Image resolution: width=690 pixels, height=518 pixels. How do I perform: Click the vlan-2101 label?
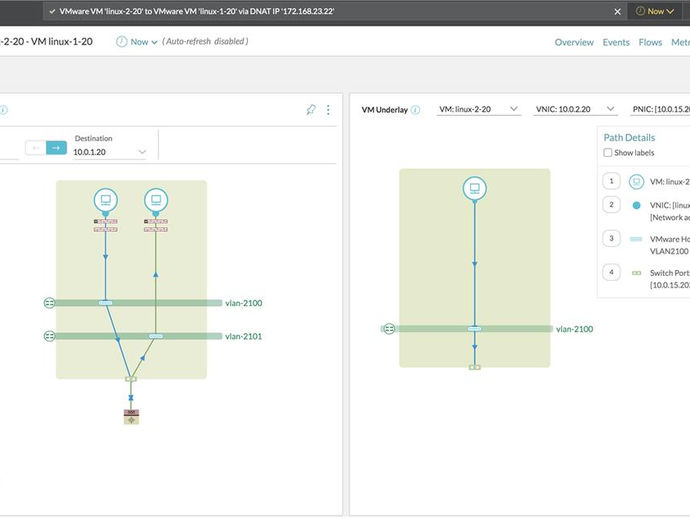(243, 336)
